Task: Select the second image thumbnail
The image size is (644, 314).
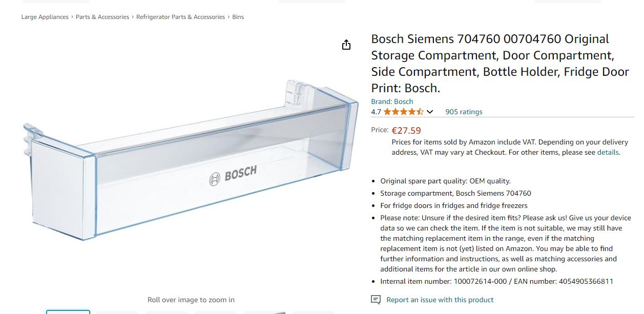Action: [x=117, y=312]
